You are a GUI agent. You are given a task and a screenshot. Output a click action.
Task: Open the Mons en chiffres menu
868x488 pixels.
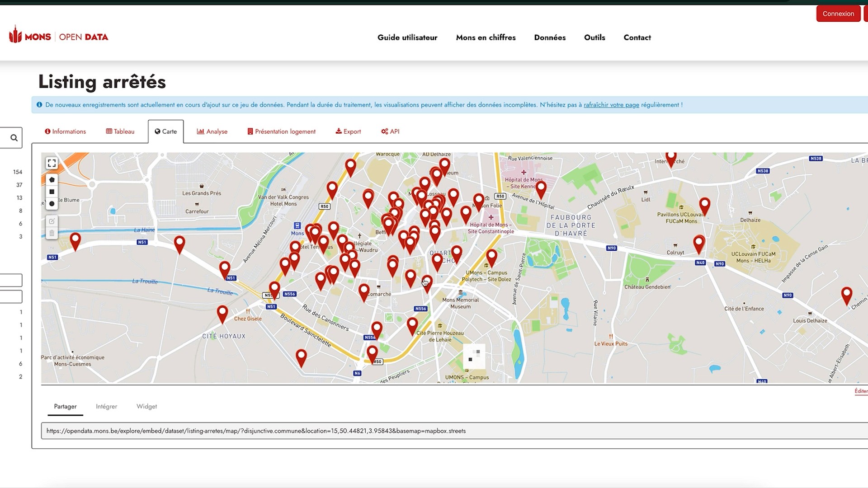[486, 38]
